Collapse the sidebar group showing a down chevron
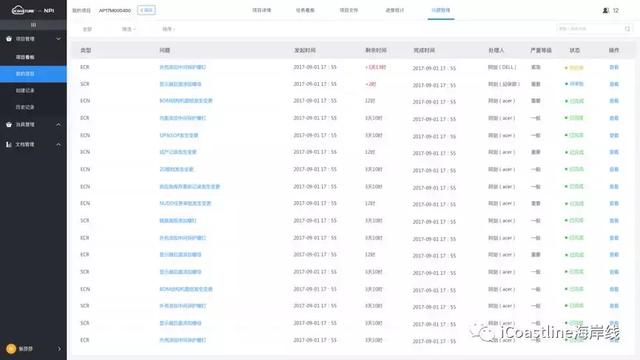Image resolution: width=640 pixels, height=360 pixels. tap(58, 39)
